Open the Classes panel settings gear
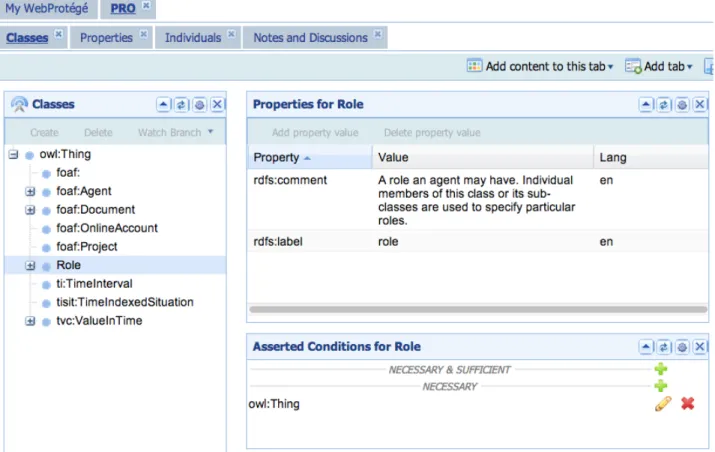 199,104
